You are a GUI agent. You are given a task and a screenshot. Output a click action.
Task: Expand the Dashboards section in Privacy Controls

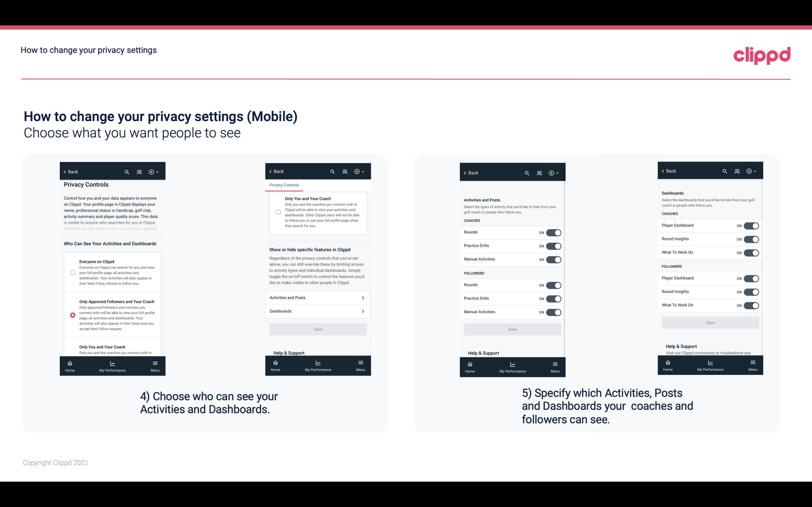[x=317, y=311]
